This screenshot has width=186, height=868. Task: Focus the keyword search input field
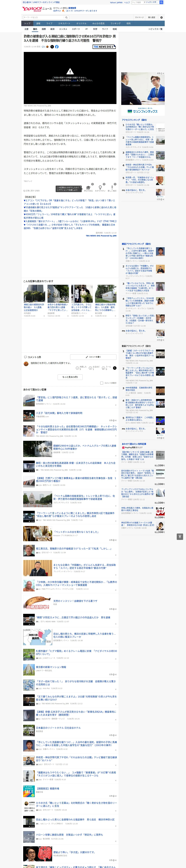coord(44,18)
